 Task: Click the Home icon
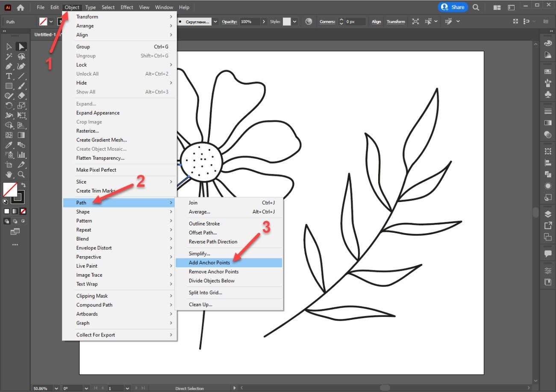pyautogui.click(x=20, y=7)
